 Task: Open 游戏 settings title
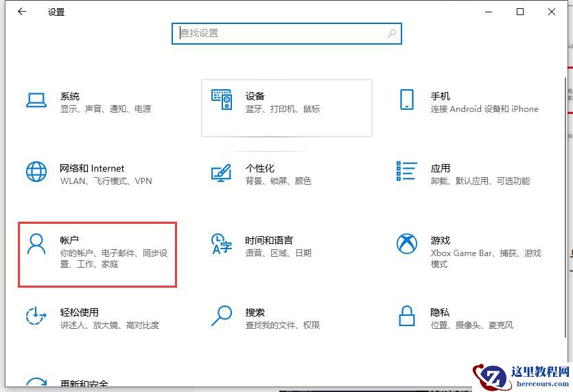click(441, 240)
